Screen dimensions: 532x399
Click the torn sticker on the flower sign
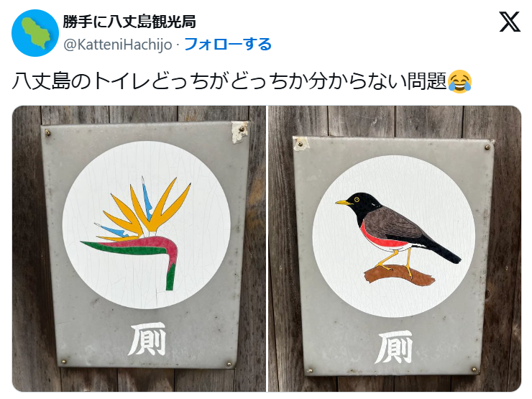tap(239, 132)
